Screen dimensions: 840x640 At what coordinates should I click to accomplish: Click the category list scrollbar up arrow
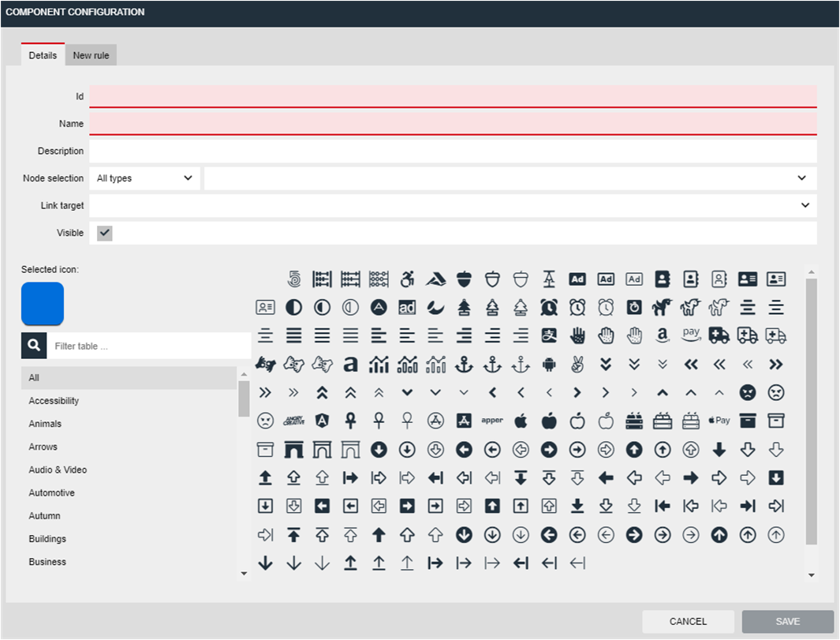pyautogui.click(x=244, y=374)
